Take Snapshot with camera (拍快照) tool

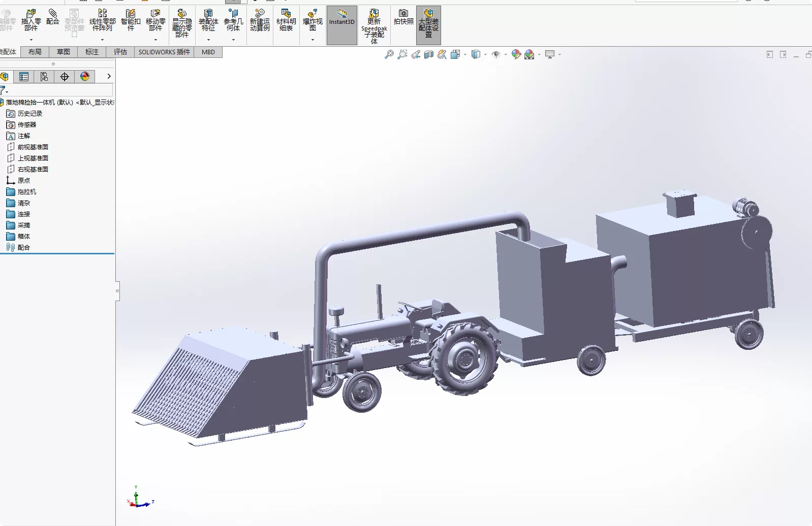[x=403, y=17]
